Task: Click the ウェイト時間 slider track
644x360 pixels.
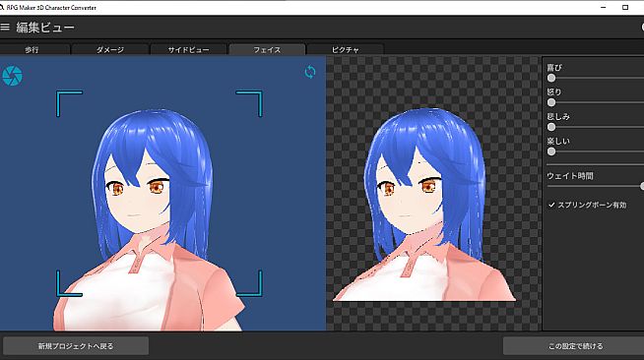Action: tap(595, 186)
